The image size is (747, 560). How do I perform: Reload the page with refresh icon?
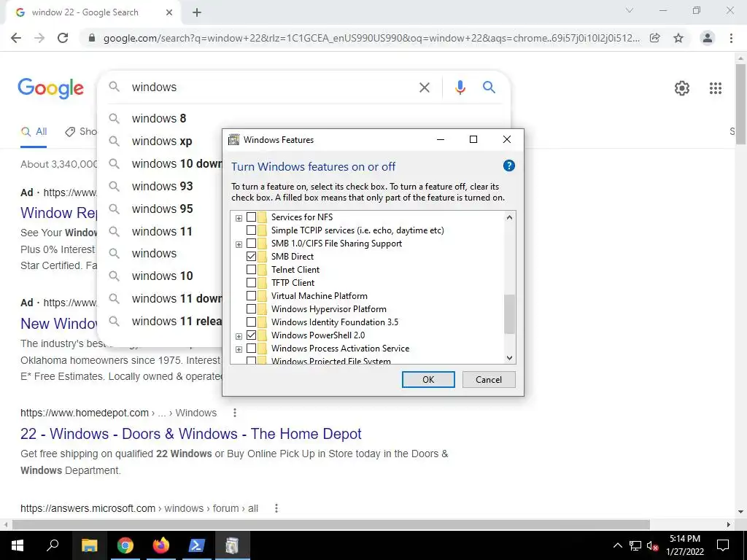(x=63, y=38)
